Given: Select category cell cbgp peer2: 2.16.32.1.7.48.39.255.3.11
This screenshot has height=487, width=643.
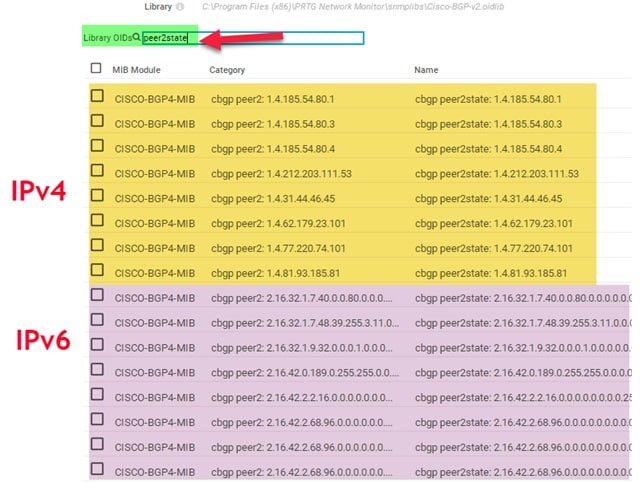Looking at the screenshot, I should 305,323.
